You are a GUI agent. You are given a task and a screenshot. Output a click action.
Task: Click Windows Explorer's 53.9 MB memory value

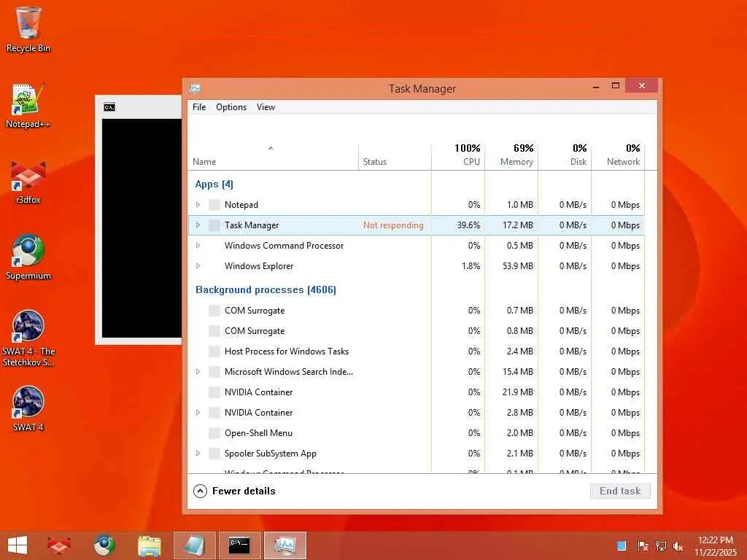(x=518, y=266)
